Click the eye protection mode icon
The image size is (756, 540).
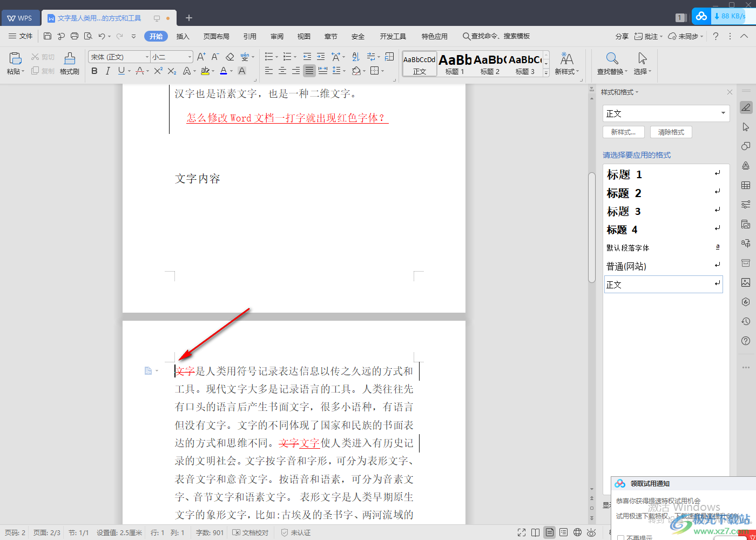coord(591,532)
